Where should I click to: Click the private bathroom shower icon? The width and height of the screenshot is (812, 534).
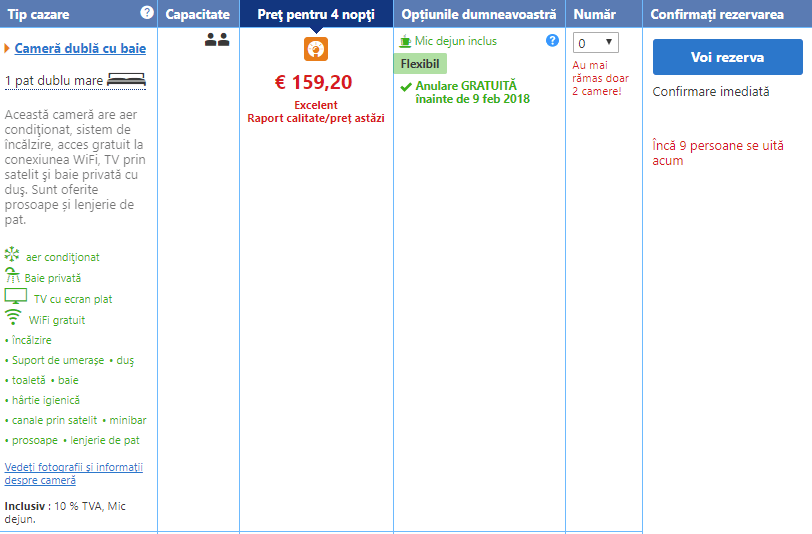click(x=12, y=277)
